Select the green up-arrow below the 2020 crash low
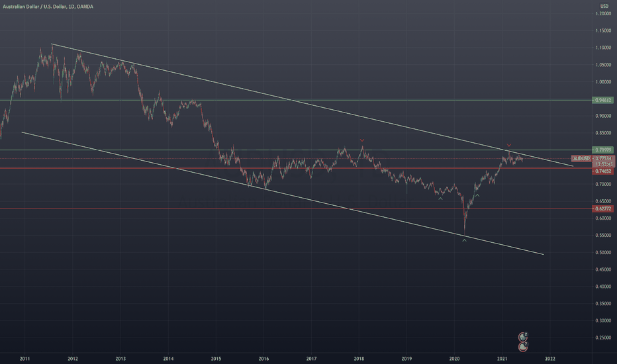617x364 pixels. click(x=464, y=240)
